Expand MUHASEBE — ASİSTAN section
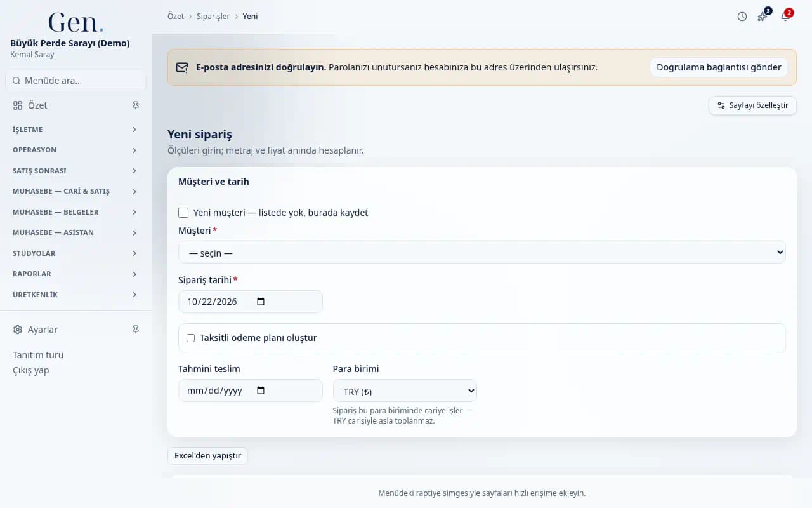This screenshot has height=508, width=812. click(75, 233)
